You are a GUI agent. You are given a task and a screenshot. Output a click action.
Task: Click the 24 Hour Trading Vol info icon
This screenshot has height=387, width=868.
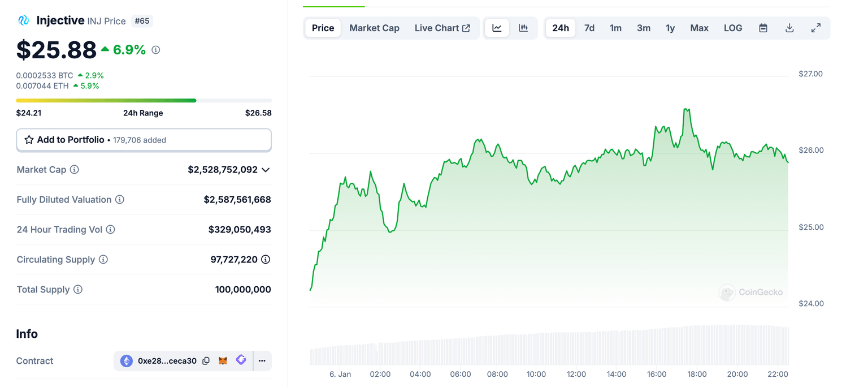point(111,230)
